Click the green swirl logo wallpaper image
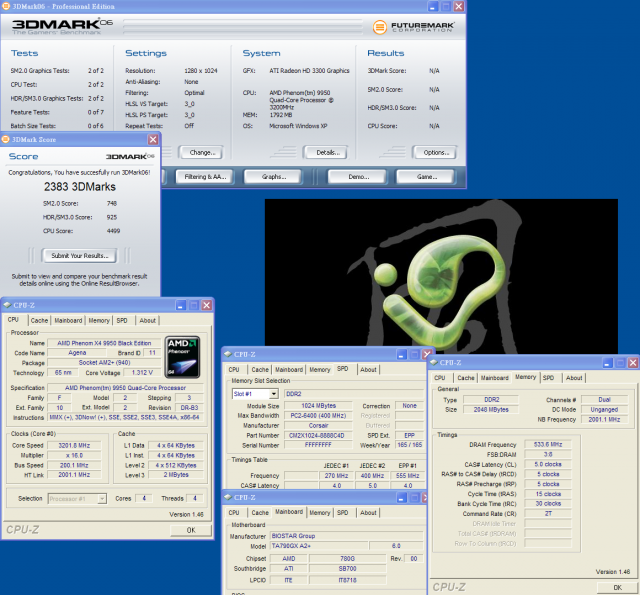The width and height of the screenshot is (640, 595). (x=441, y=276)
